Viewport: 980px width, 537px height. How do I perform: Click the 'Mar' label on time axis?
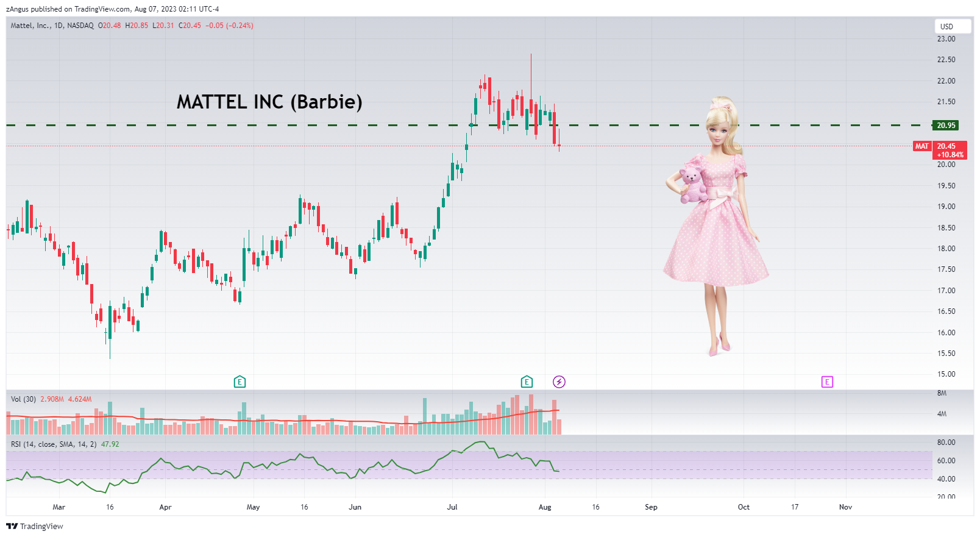(x=59, y=507)
